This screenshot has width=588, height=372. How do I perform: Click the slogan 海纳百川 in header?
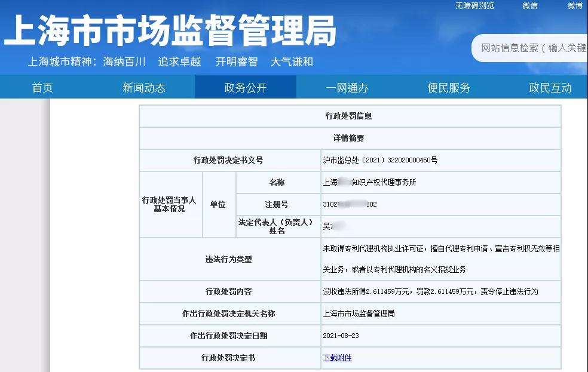coord(124,62)
